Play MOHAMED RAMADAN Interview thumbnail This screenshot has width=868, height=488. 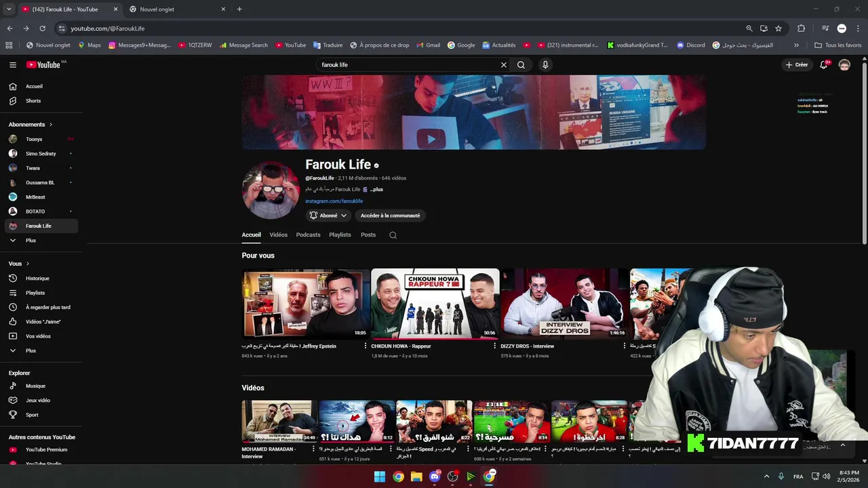pos(279,421)
